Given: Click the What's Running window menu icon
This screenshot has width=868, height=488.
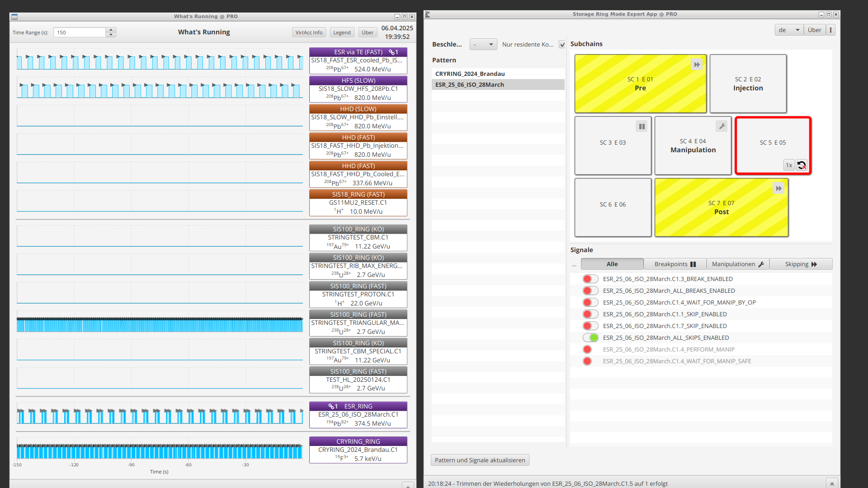Looking at the screenshot, I should pos(14,17).
